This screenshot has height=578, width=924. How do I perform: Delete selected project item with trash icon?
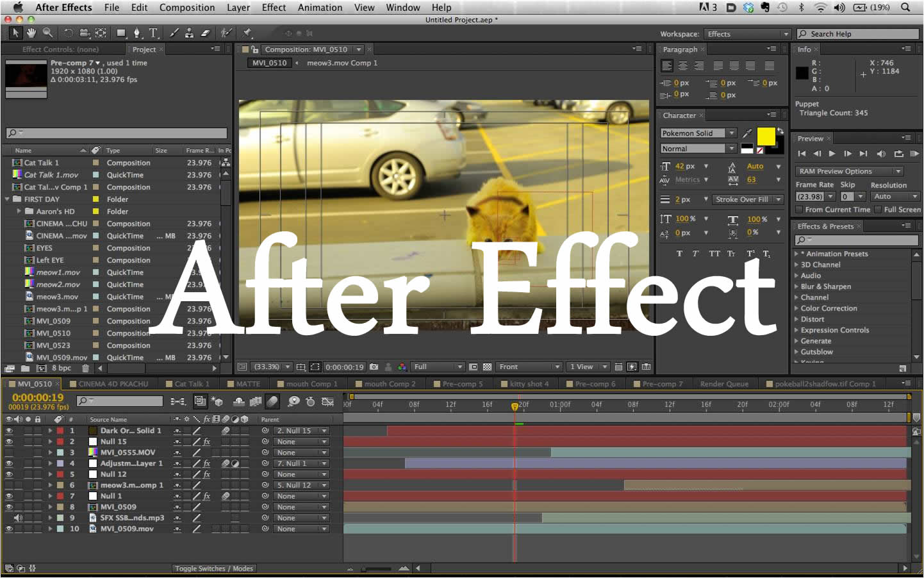pos(85,368)
